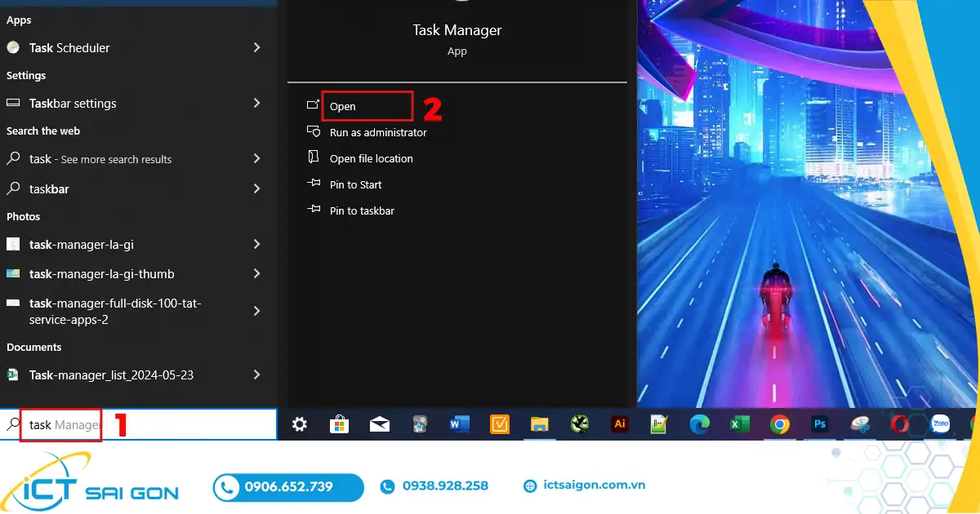This screenshot has height=514, width=980.
Task: Expand task-manager-full-disk-100 result arrow
Action: point(256,311)
